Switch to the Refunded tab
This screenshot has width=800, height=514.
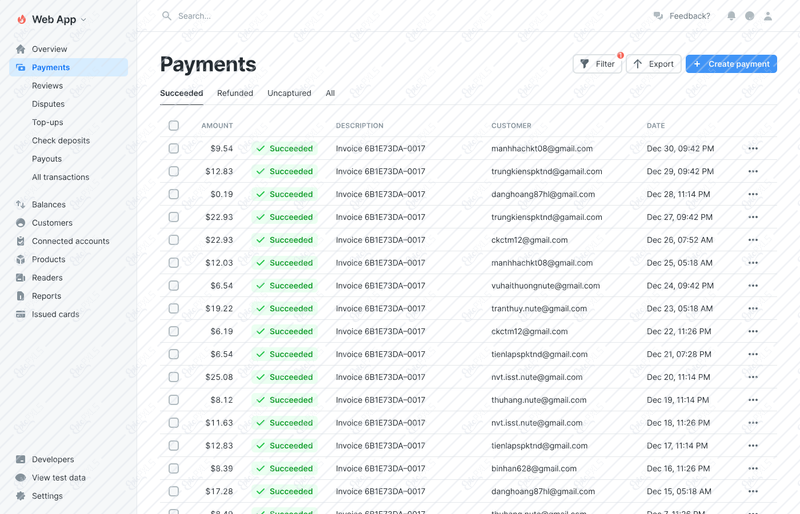[235, 93]
